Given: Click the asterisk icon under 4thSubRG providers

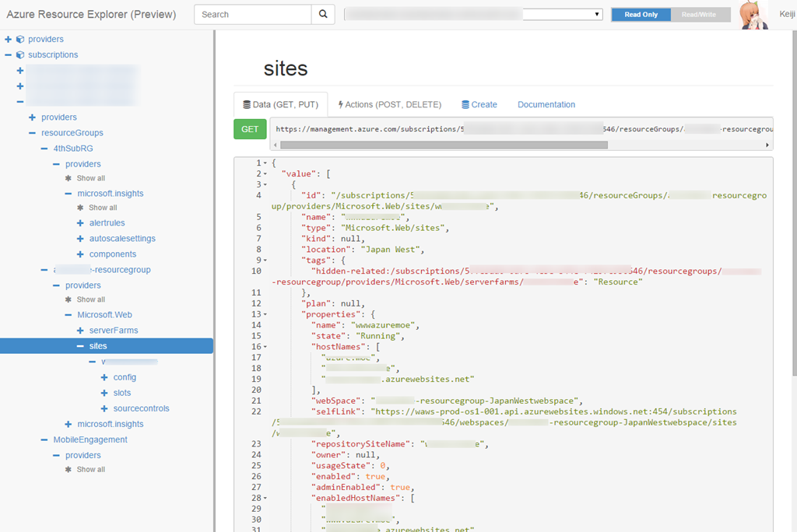Looking at the screenshot, I should [68, 178].
